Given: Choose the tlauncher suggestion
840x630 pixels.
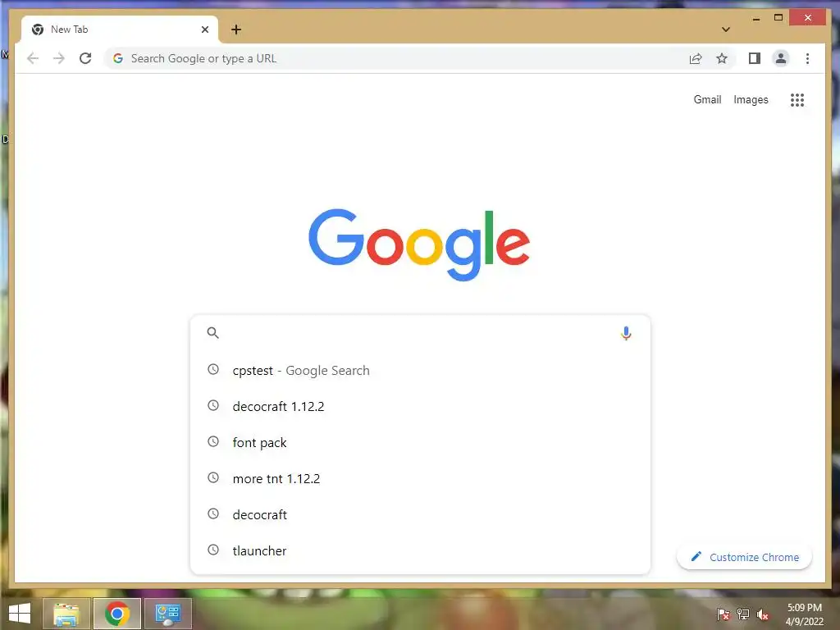Looking at the screenshot, I should (x=421, y=550).
